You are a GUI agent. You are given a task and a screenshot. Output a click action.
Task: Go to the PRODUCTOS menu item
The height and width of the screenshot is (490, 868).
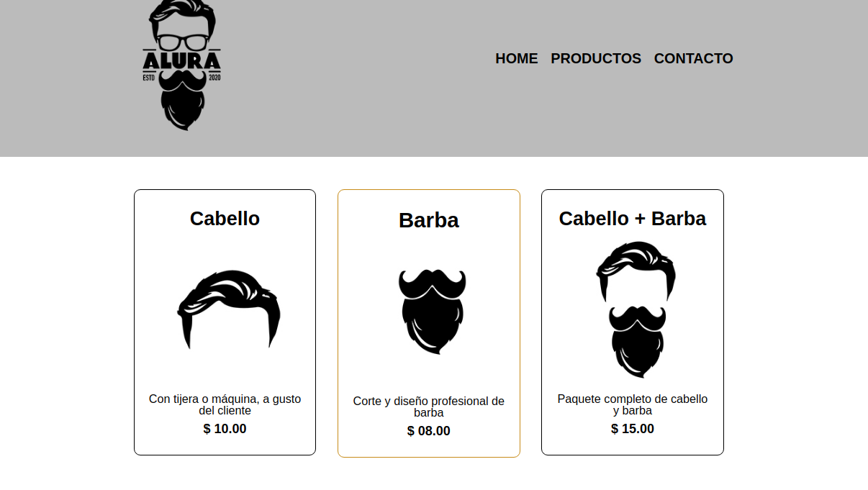click(x=596, y=58)
